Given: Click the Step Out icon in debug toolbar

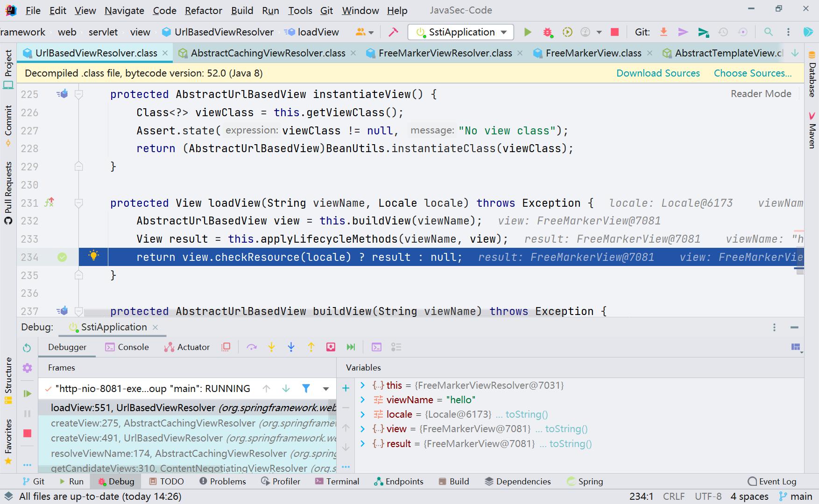Looking at the screenshot, I should [311, 347].
